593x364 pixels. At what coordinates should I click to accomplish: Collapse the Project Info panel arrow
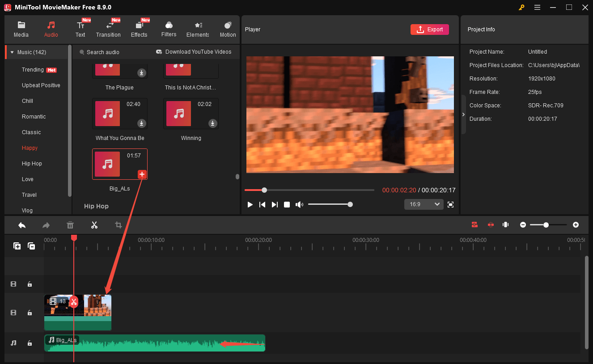click(463, 114)
